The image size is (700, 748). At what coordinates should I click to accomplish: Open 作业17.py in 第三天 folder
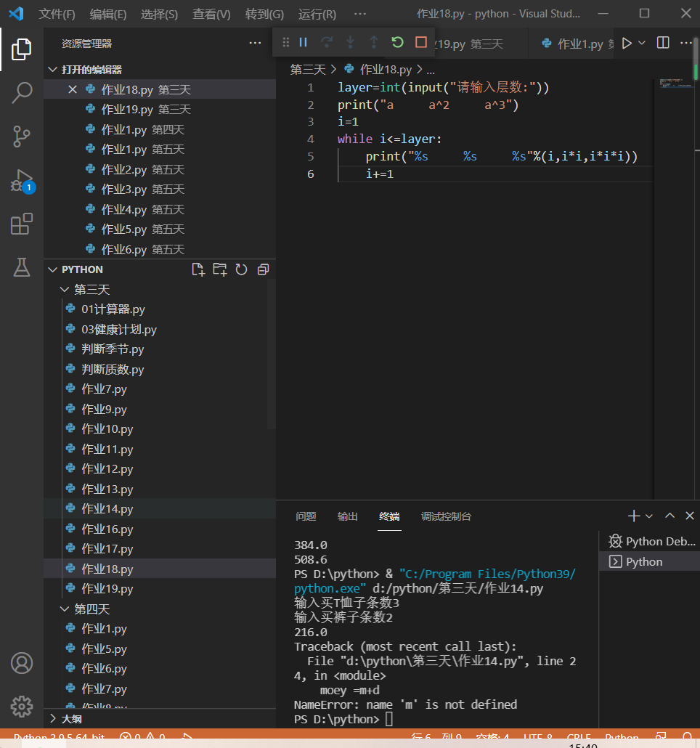160,549
